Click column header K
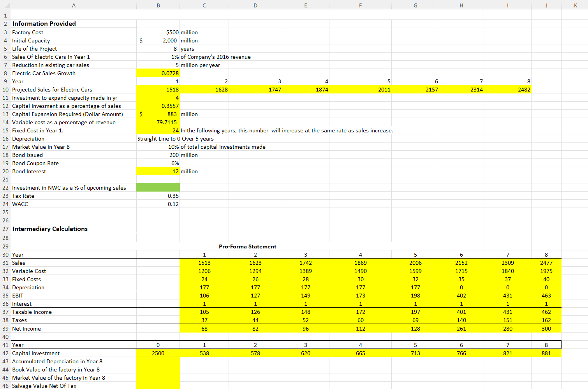Image resolution: width=588 pixels, height=389 pixels. 576,5
